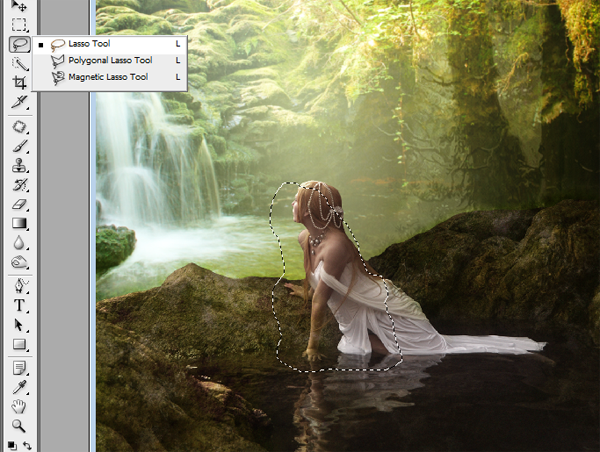Select the Move tool
The image size is (600, 452).
pyautogui.click(x=19, y=5)
